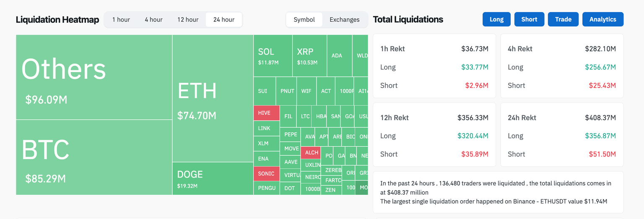Click the Others $96.09M heatmap tile
The image size is (644, 219).
(x=94, y=77)
